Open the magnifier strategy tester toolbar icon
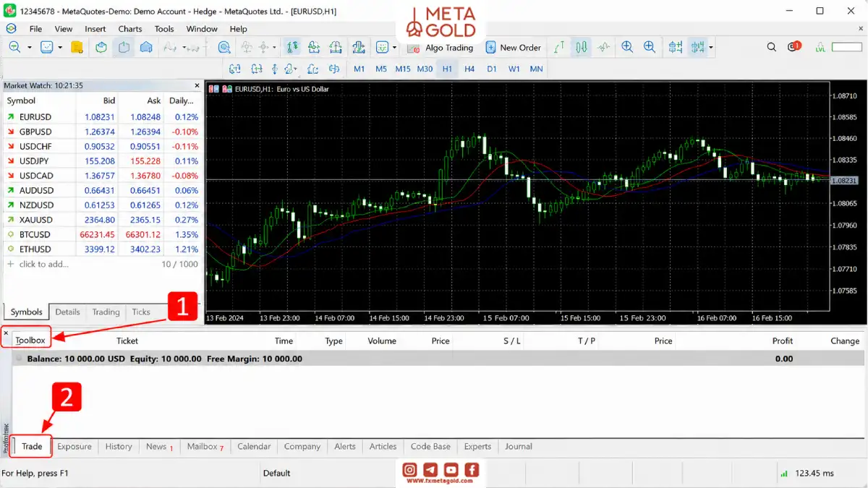This screenshot has height=488, width=868. point(224,47)
